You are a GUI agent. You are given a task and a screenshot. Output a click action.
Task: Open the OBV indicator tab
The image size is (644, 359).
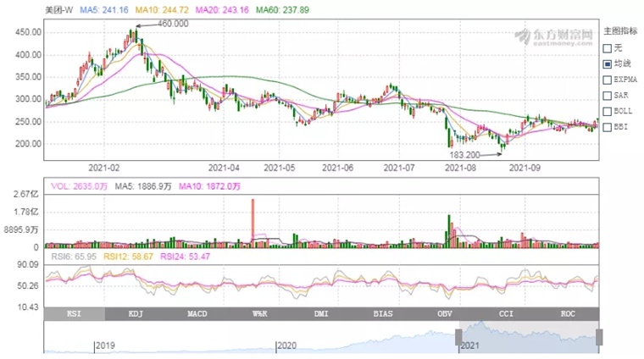click(445, 314)
